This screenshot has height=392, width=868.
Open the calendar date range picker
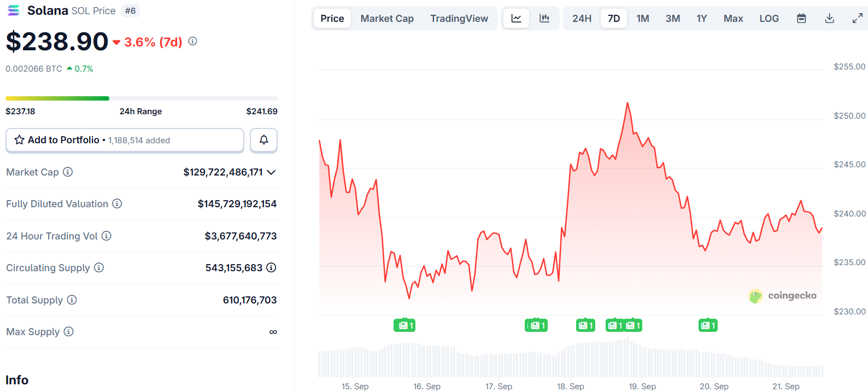point(801,19)
